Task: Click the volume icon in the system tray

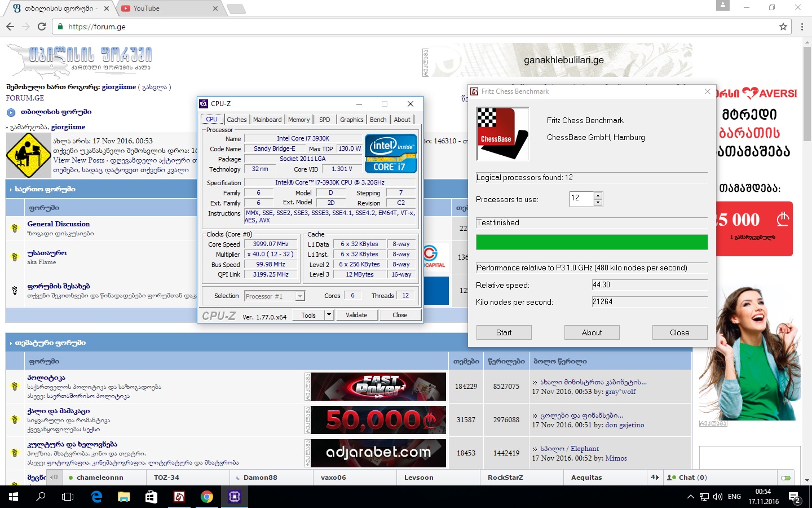Action: pyautogui.click(x=717, y=497)
